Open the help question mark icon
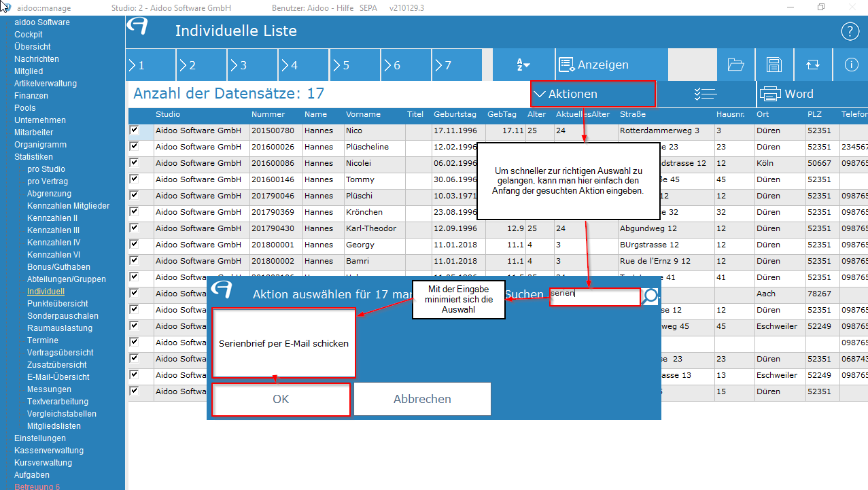Image resolution: width=868 pixels, height=490 pixels. [x=850, y=31]
